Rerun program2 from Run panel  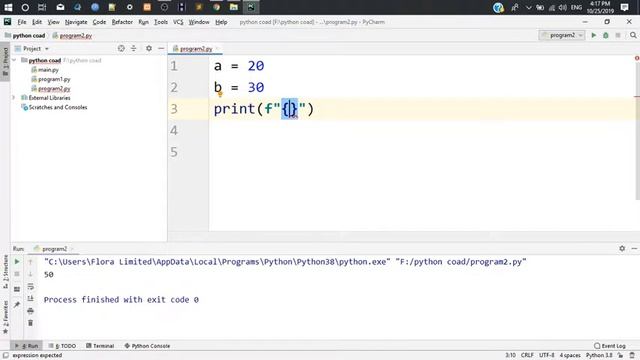coord(17,261)
